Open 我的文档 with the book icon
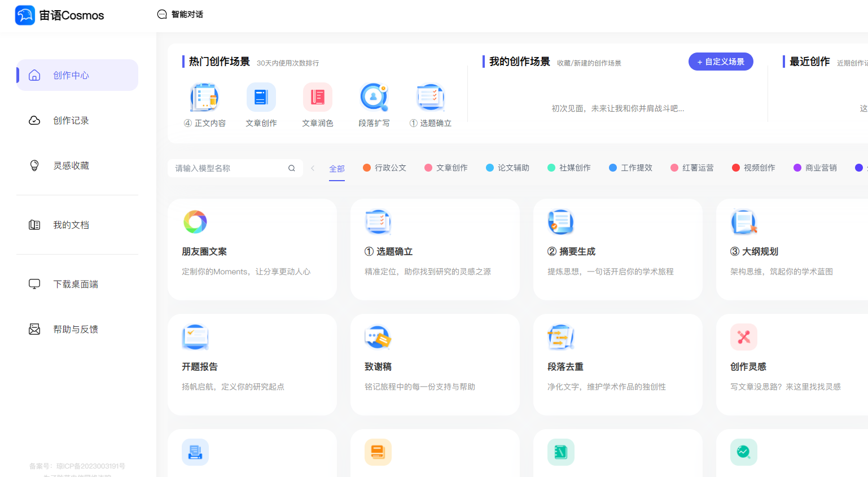This screenshot has width=868, height=477. 34,225
